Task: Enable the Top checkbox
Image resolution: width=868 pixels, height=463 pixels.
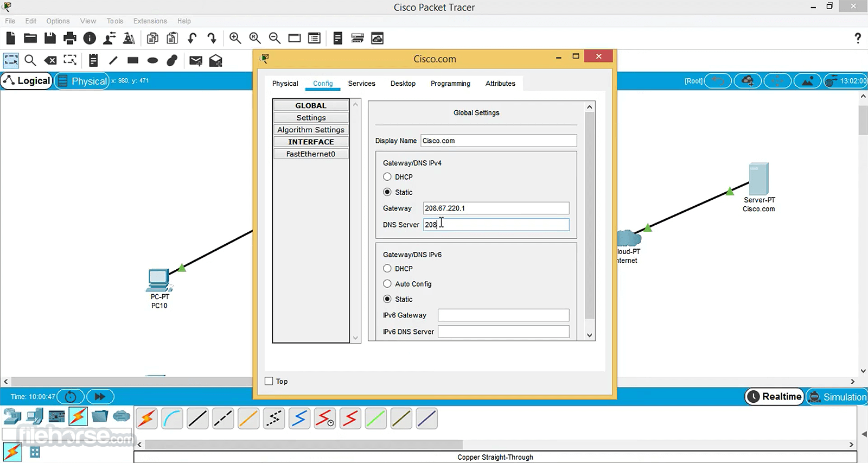Action: 269,381
